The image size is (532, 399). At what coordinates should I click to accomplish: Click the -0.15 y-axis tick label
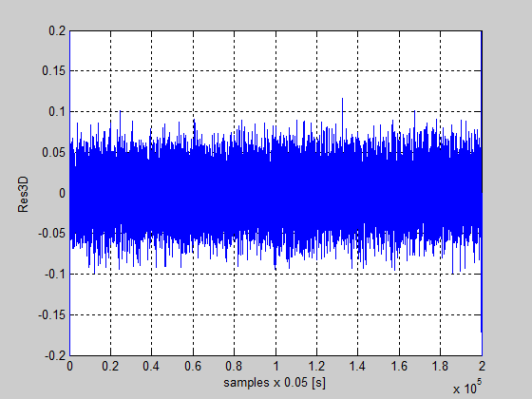[x=52, y=314]
